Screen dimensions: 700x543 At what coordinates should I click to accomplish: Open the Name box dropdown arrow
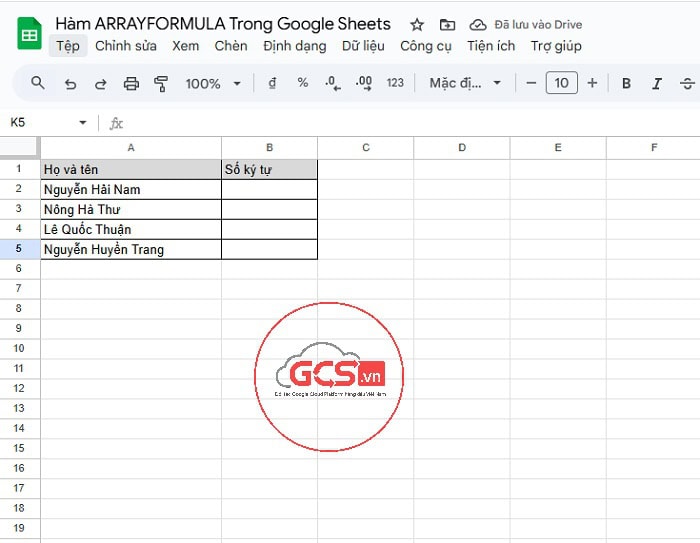pyautogui.click(x=82, y=123)
